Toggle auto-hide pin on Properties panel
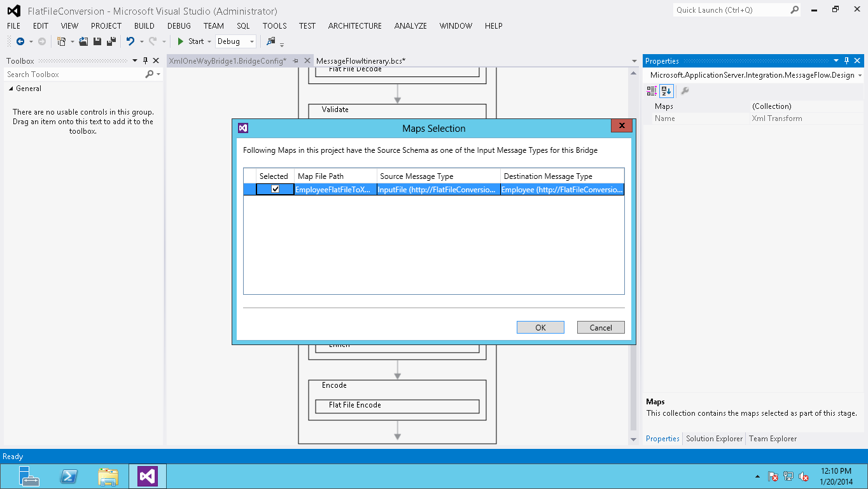The width and height of the screenshot is (868, 489). tap(846, 60)
